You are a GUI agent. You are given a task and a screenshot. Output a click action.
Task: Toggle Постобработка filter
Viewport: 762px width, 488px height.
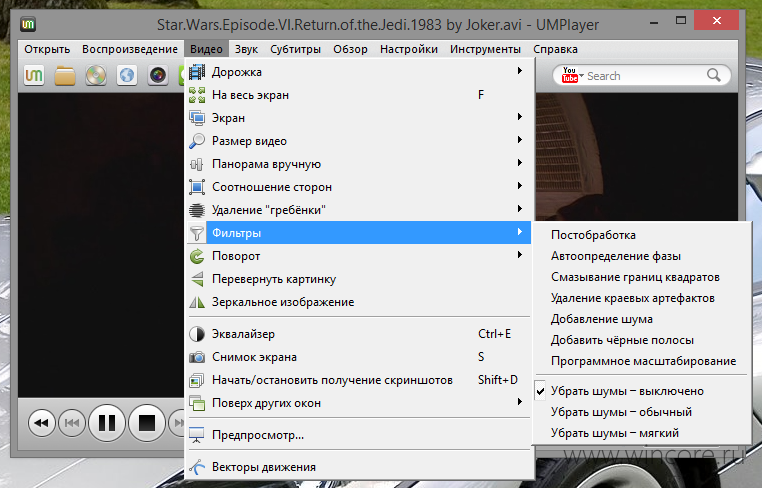tap(641, 235)
